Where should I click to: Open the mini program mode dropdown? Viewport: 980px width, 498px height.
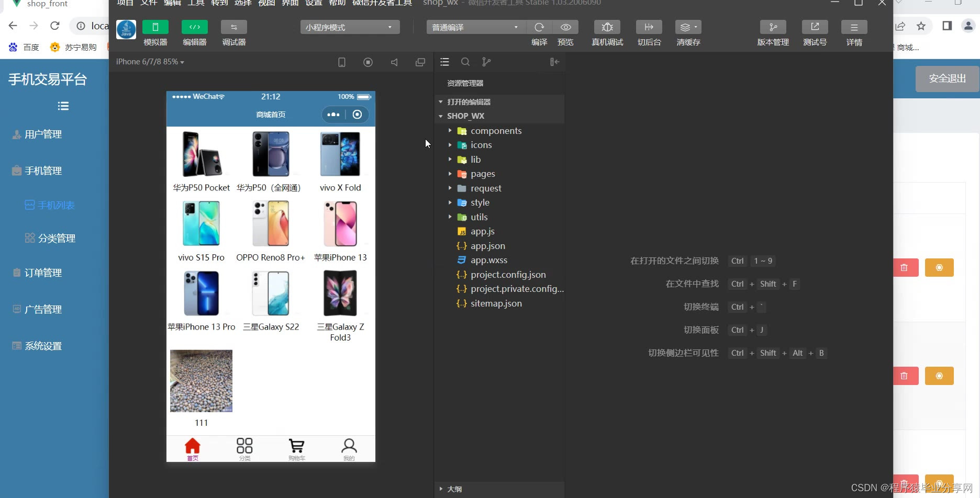tap(350, 27)
